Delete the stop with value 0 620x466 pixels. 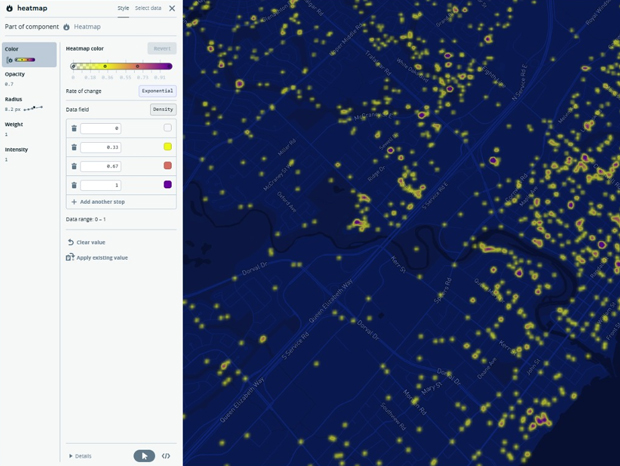pos(74,128)
